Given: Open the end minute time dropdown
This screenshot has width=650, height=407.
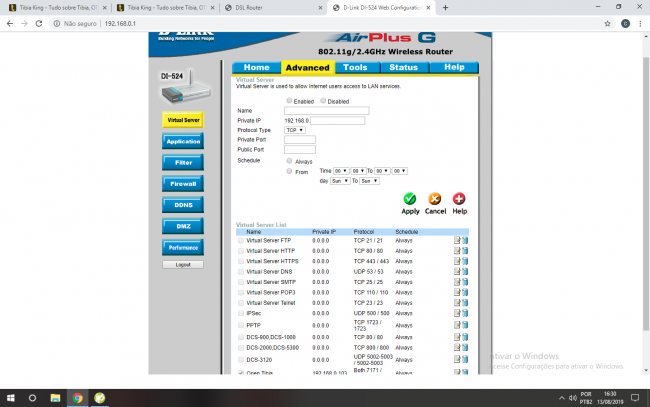Looking at the screenshot, I should (400, 171).
